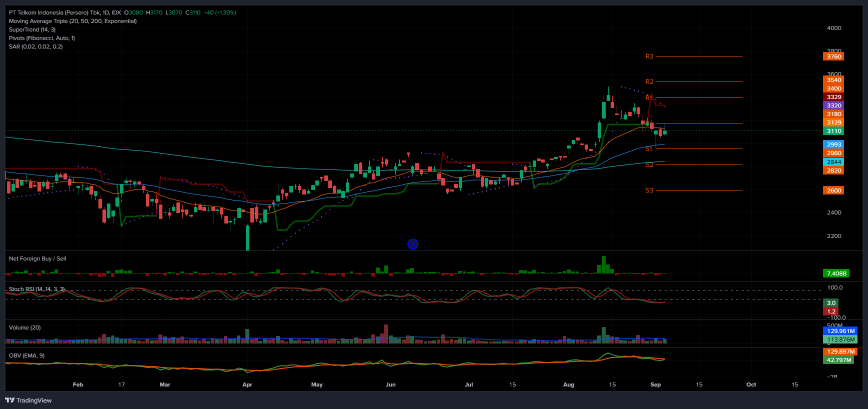Viewport: 868px width, 409px height.
Task: Select the dark red 3329 price tag
Action: pos(834,97)
